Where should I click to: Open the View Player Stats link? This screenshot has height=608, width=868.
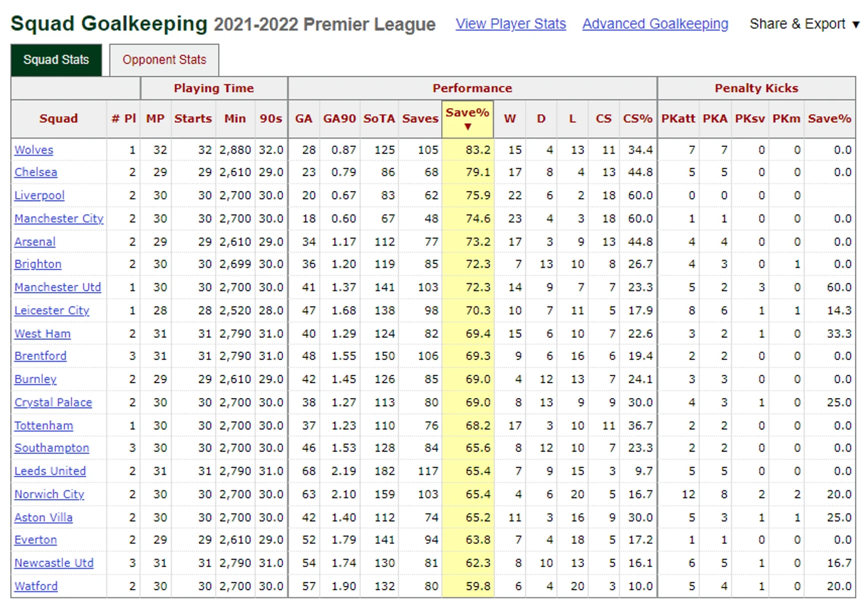[x=511, y=24]
